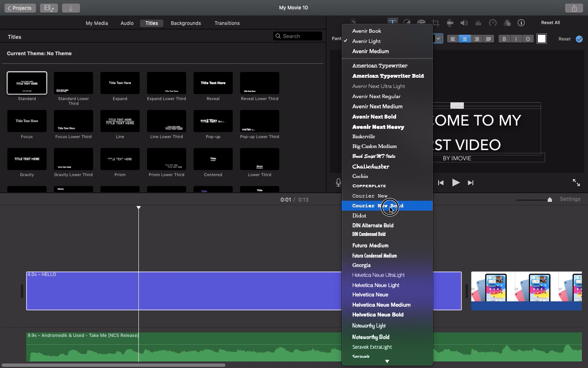Enable outline text formatting
Image resolution: width=588 pixels, height=368 pixels.
tap(528, 39)
